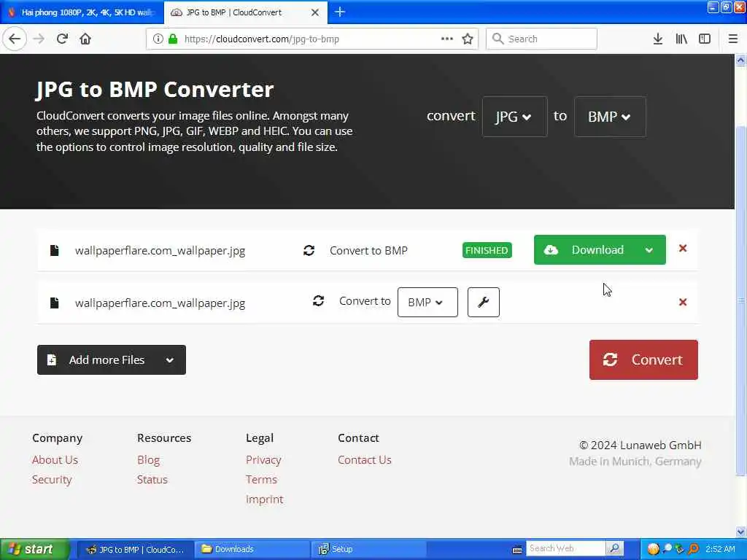Open the Windows start menu
This screenshot has height=560, width=747.
34,549
